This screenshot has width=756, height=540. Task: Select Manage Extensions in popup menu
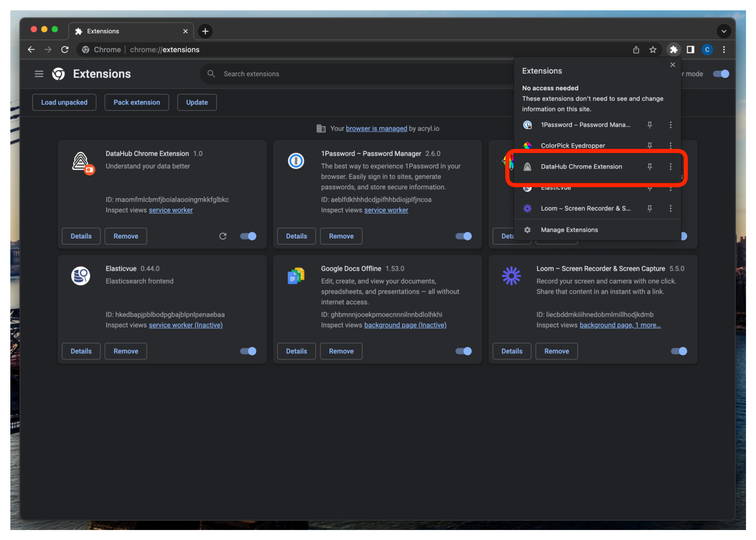coord(569,230)
